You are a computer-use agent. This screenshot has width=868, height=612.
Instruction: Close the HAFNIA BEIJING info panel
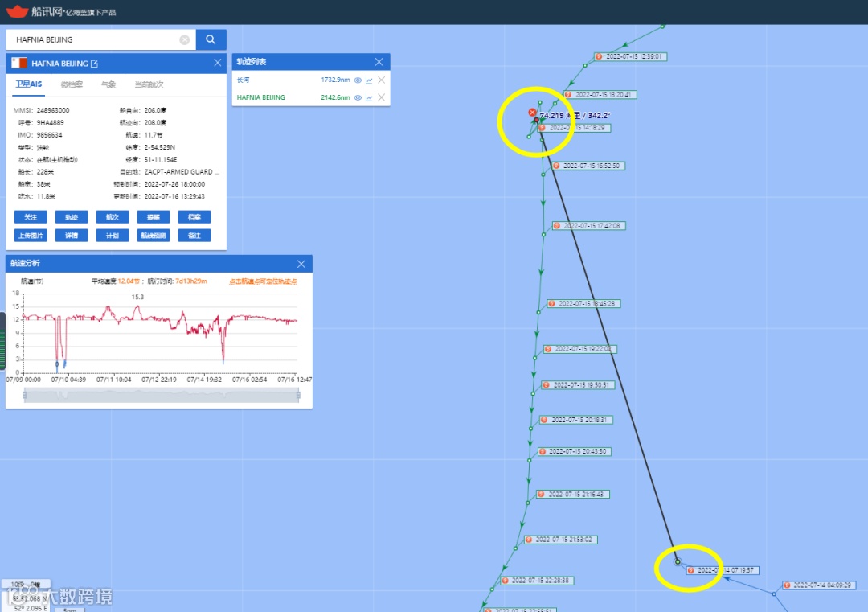218,63
